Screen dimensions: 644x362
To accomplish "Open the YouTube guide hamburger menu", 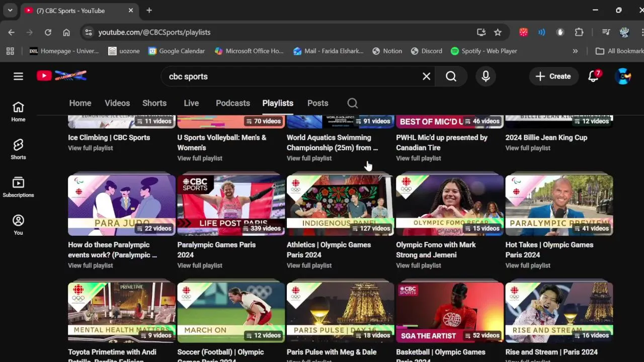I will click(18, 76).
